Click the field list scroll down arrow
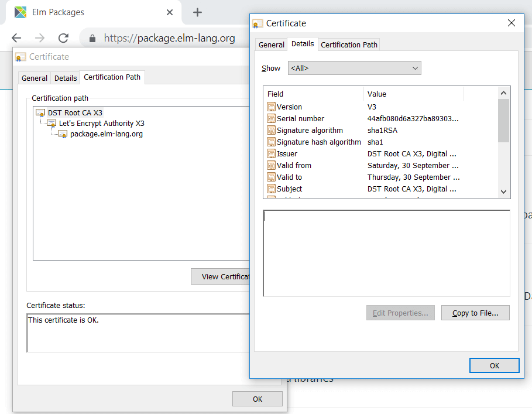 coord(503,191)
